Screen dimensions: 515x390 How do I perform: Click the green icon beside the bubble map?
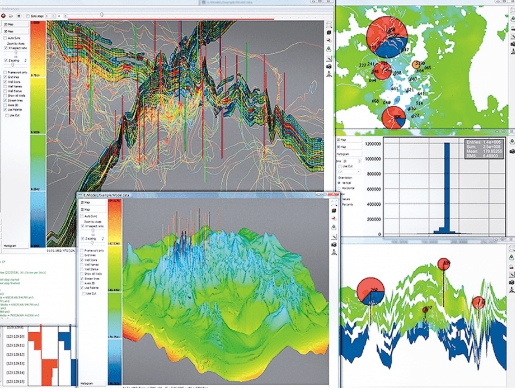(x=512, y=19)
